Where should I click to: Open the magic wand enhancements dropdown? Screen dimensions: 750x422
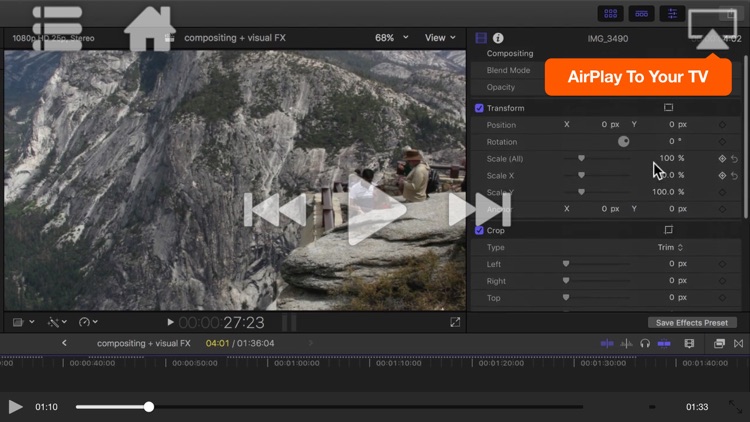[57, 322]
